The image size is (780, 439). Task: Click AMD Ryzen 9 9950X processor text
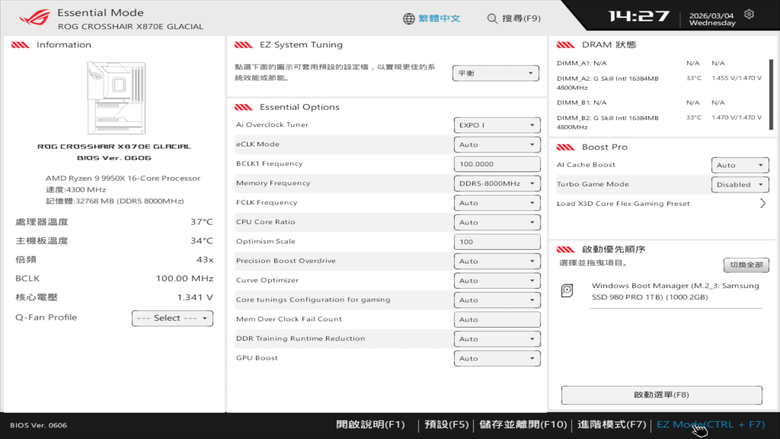[x=123, y=178]
